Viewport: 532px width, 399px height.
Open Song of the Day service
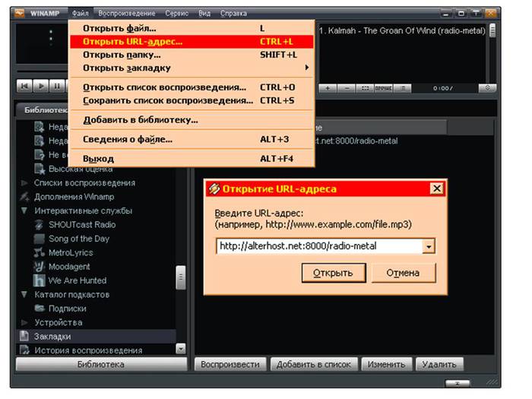pyautogui.click(x=79, y=239)
